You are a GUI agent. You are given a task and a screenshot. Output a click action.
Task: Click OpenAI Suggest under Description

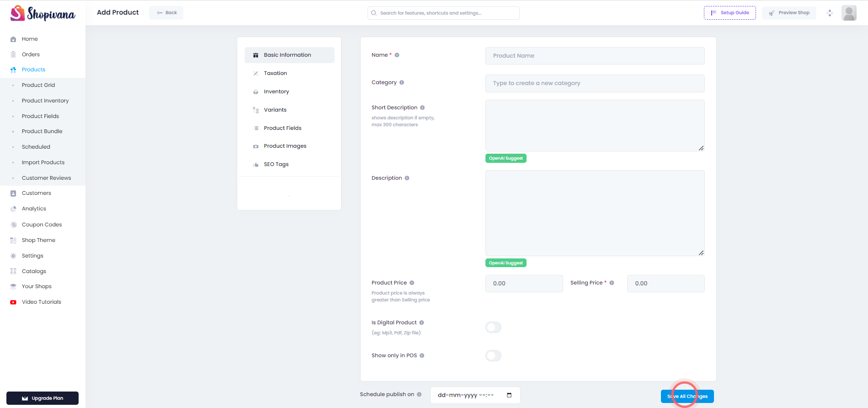click(x=506, y=263)
